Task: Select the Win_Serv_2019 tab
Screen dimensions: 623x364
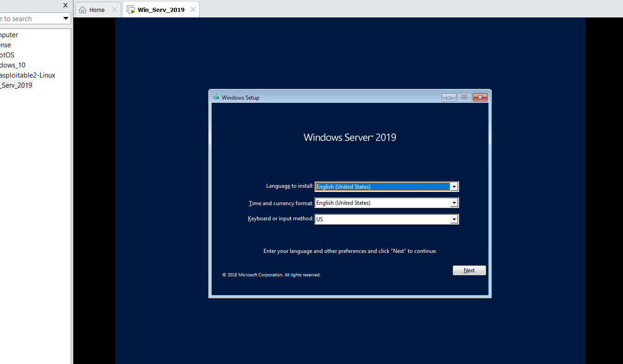Action: pyautogui.click(x=161, y=10)
